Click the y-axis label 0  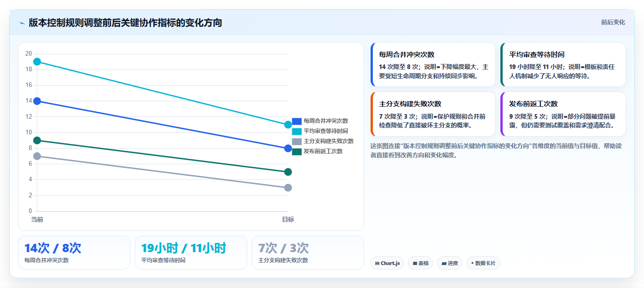pos(30,211)
